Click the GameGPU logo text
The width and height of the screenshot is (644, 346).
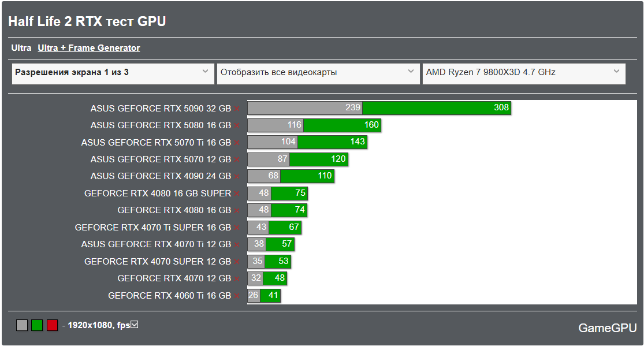[x=607, y=328]
